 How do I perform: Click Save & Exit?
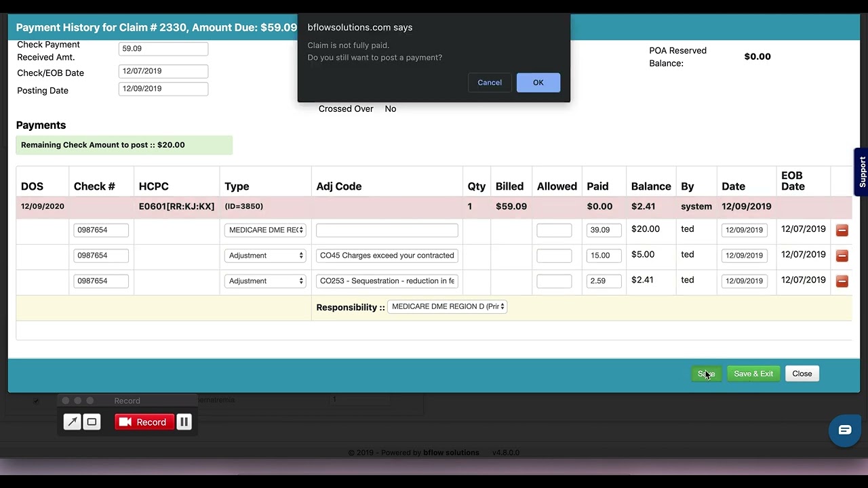(753, 373)
